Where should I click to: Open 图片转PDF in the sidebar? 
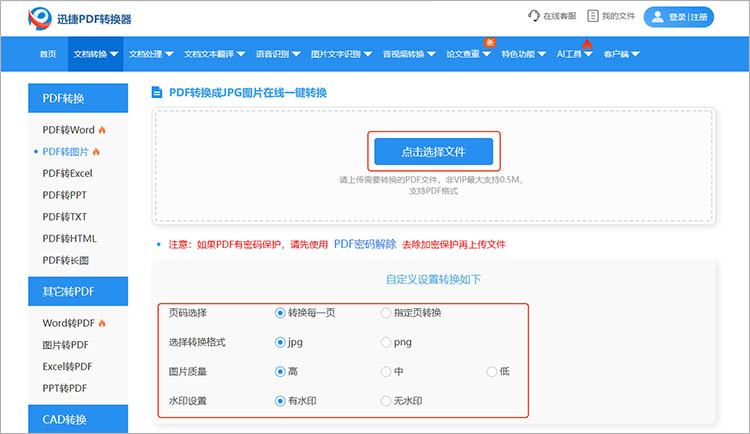tap(66, 345)
